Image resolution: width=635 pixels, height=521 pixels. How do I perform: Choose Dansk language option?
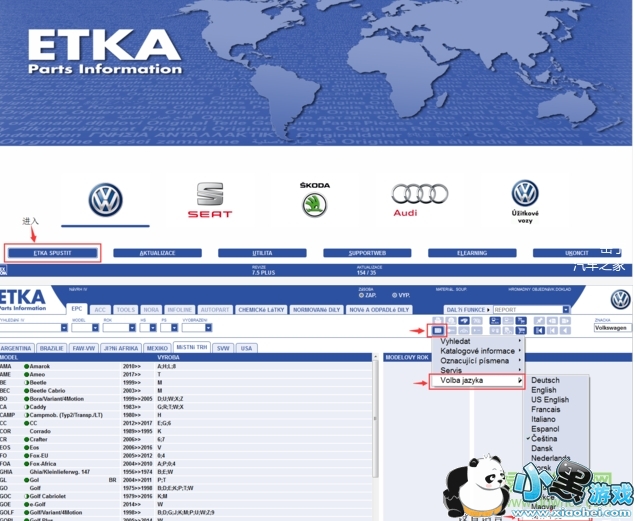click(542, 448)
